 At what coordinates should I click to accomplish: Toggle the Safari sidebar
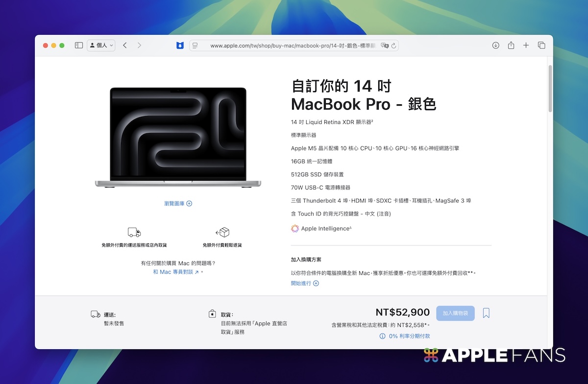[78, 46]
